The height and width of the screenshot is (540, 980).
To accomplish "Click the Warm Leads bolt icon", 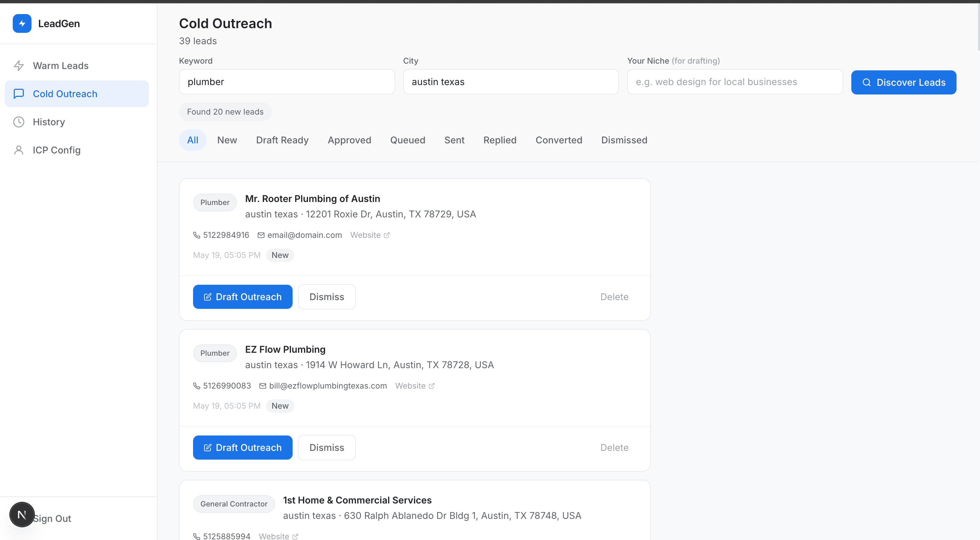I will 19,66.
